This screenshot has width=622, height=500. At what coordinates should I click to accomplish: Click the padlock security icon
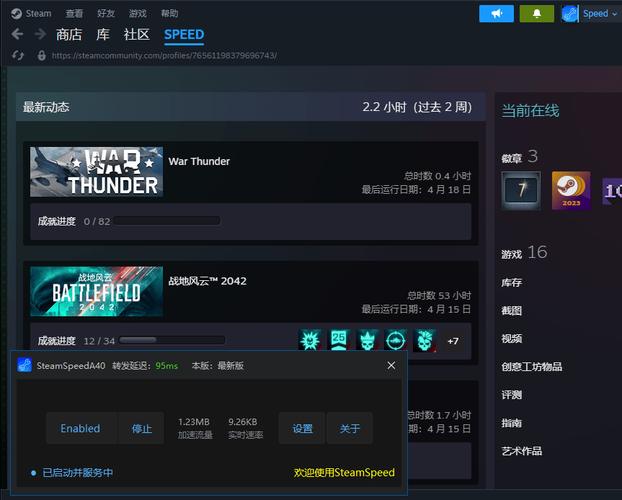[41, 55]
